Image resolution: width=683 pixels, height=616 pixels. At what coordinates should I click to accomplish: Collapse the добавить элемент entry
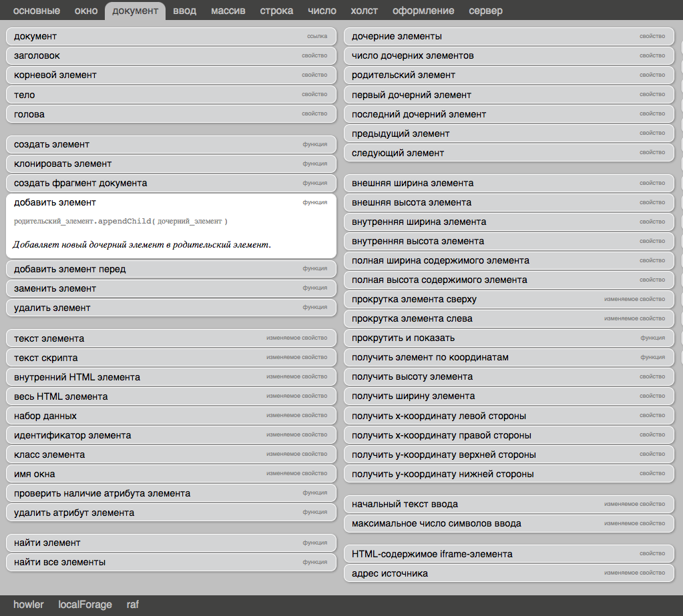coord(171,202)
